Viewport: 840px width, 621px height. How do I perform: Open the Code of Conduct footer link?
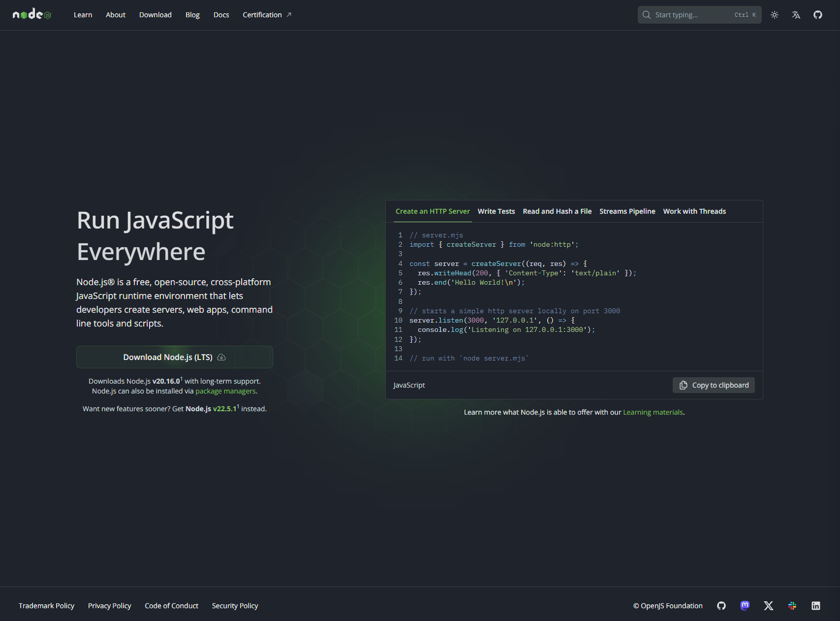[x=172, y=606]
